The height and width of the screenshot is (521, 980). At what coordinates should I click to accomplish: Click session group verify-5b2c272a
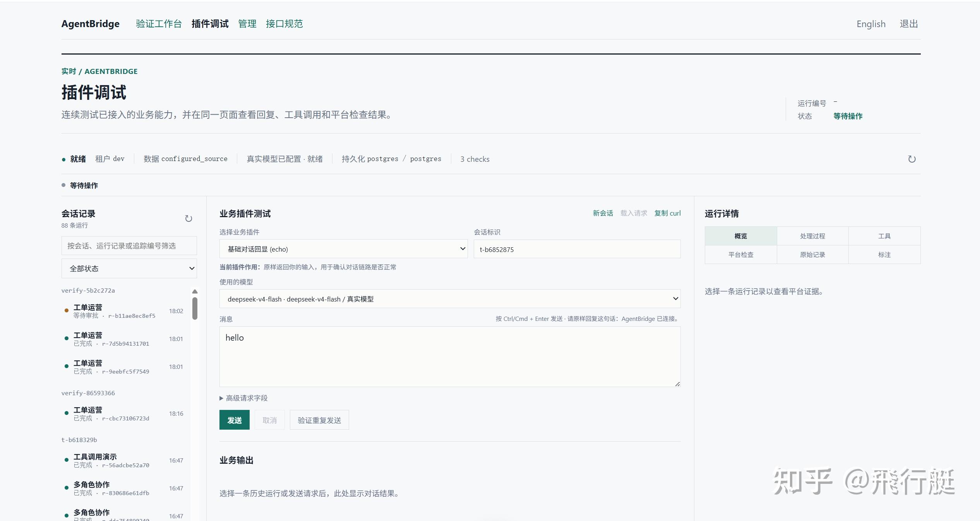click(x=88, y=291)
